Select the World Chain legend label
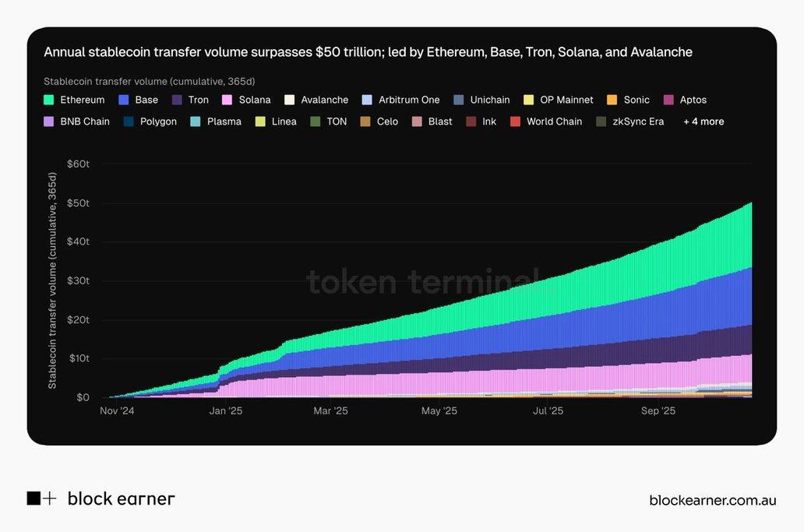This screenshot has height=532, width=804. [554, 122]
